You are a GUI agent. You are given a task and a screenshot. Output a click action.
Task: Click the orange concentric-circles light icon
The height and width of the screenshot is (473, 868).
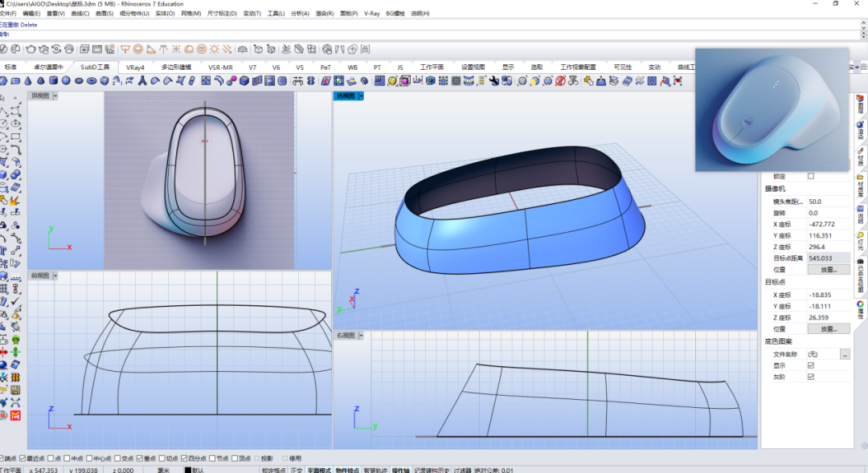(x=138, y=49)
